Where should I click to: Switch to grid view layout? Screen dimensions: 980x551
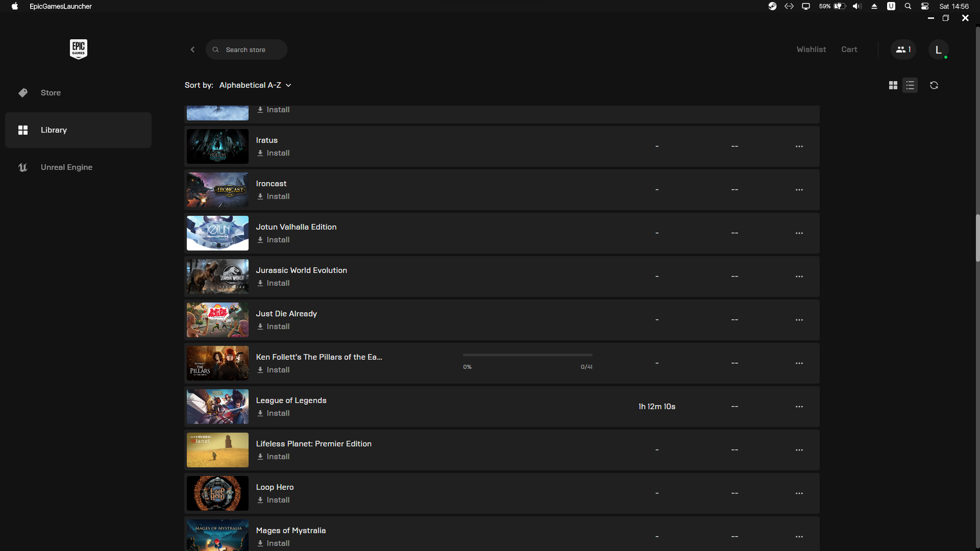pyautogui.click(x=893, y=85)
